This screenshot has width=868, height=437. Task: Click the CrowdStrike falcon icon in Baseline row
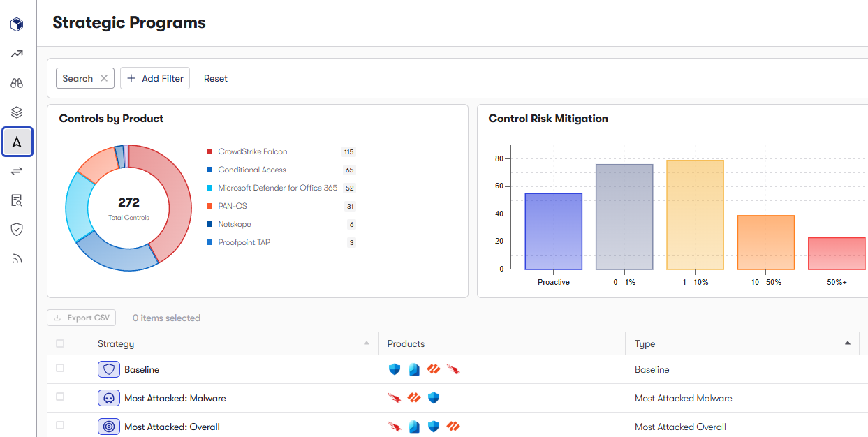tap(453, 369)
